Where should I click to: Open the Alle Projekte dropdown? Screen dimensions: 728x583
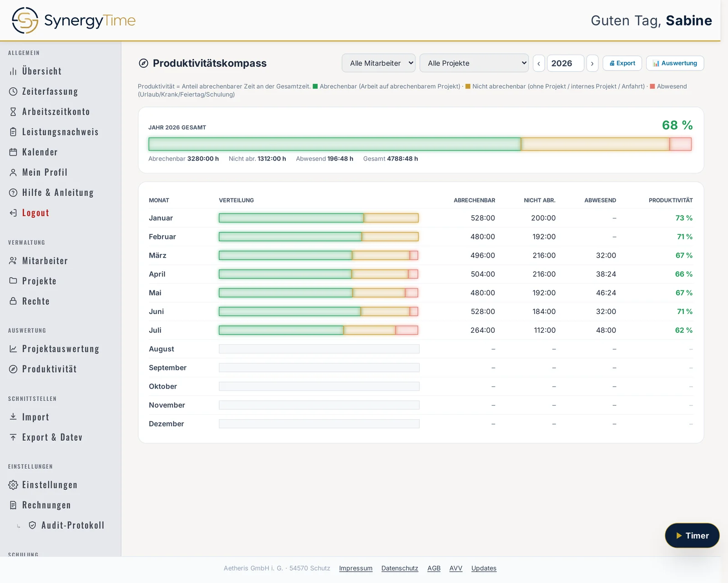click(474, 63)
